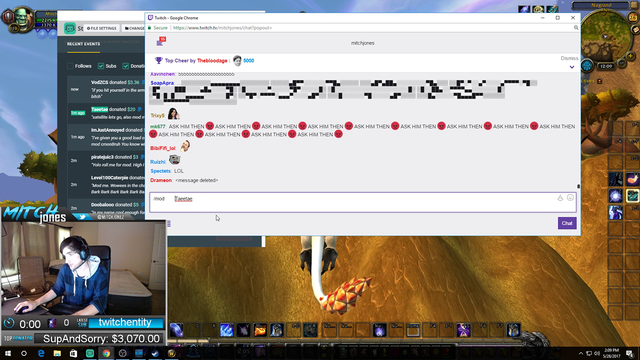Zoom in the minimap plus button
This screenshot has height=360, width=640.
(631, 56)
